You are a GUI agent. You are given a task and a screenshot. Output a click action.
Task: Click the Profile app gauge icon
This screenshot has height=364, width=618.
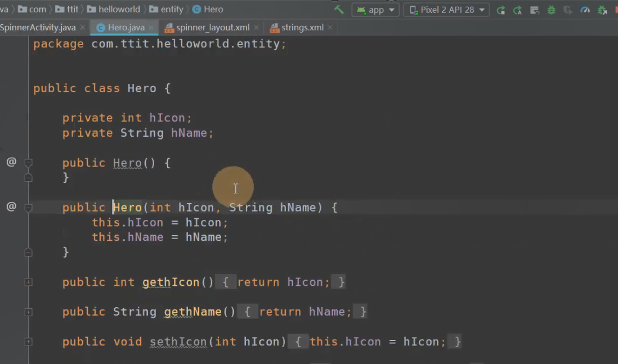(585, 10)
